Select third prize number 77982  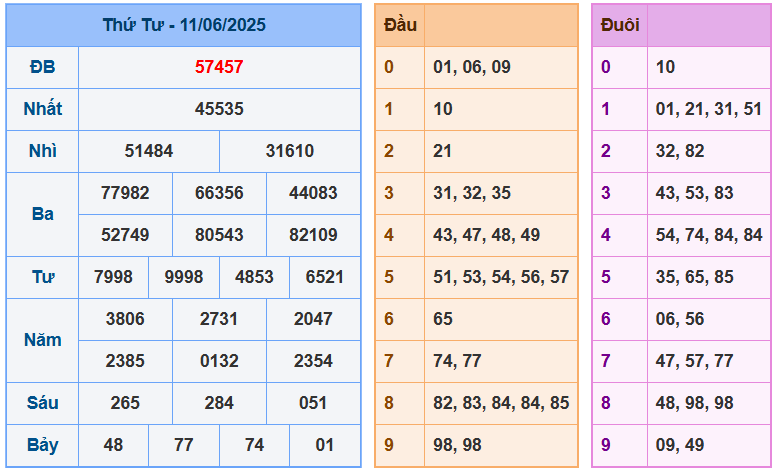[125, 193]
